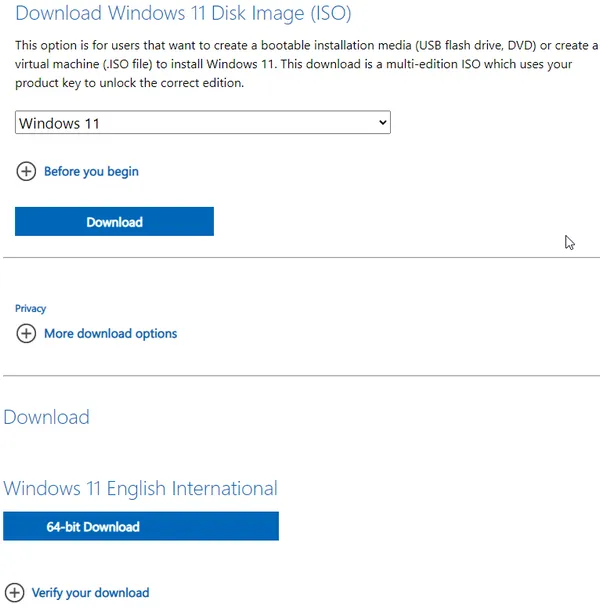Expand More download options

tap(111, 333)
